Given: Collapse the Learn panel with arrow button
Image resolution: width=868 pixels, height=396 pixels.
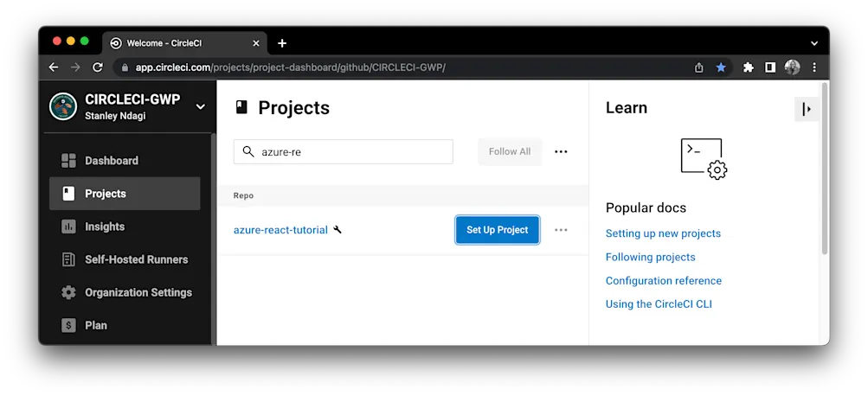Looking at the screenshot, I should (807, 109).
